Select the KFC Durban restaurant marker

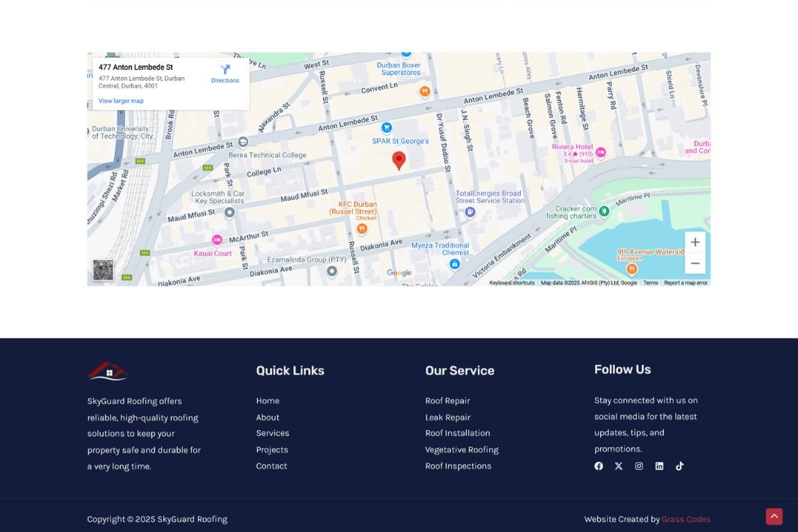362,229
